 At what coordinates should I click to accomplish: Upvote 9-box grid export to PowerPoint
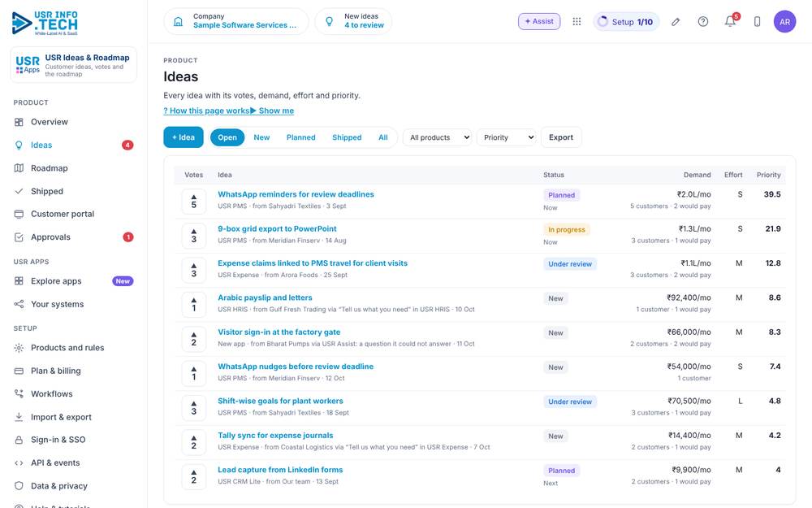194,236
